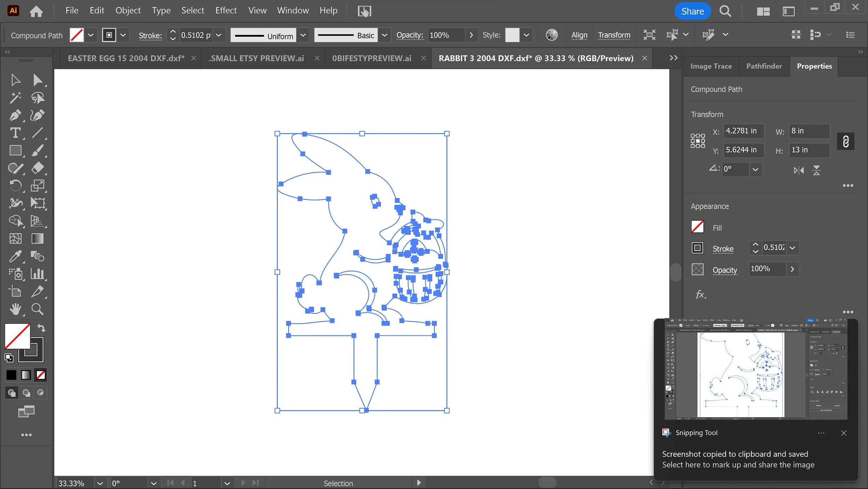Click the Share button
The width and height of the screenshot is (868, 489).
click(692, 11)
